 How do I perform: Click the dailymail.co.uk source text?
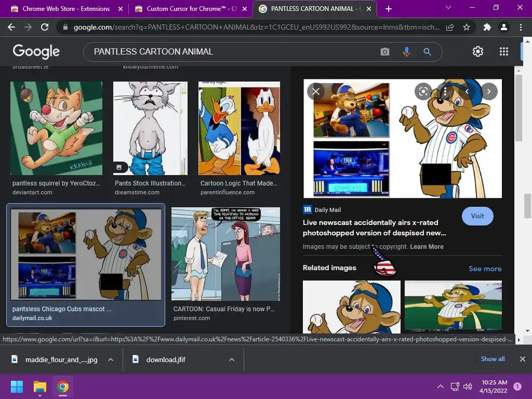click(32, 318)
